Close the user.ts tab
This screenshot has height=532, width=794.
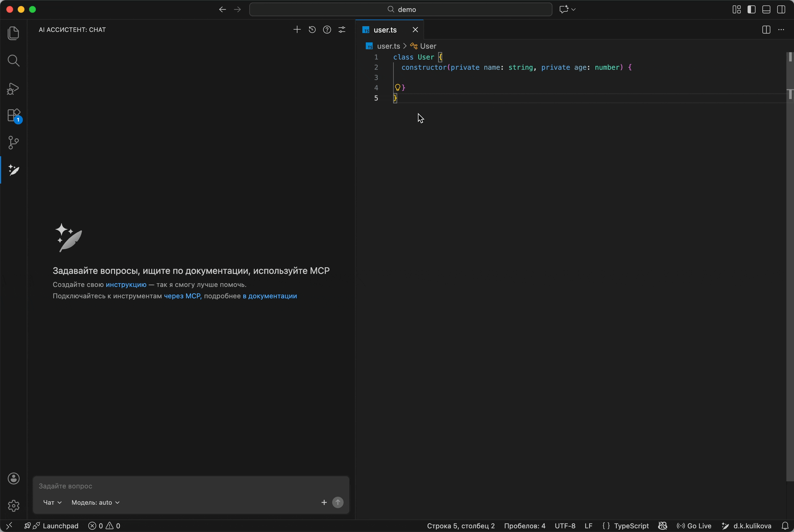pos(415,30)
